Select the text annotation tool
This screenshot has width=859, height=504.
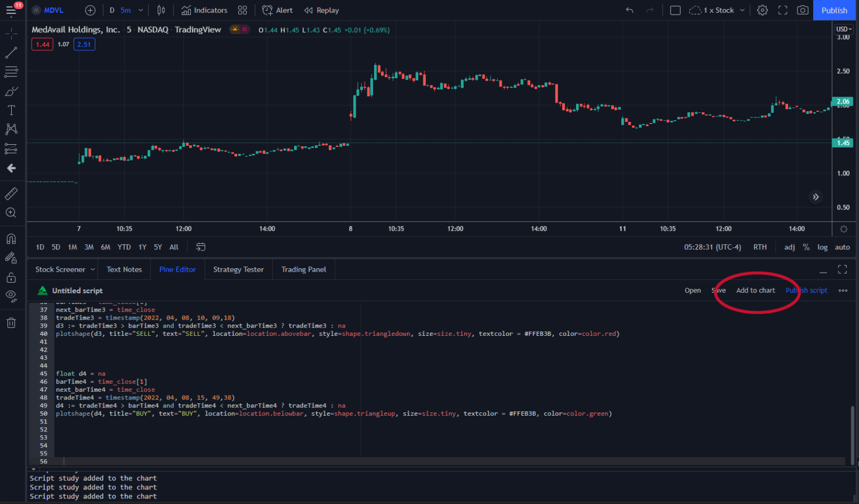coord(12,110)
